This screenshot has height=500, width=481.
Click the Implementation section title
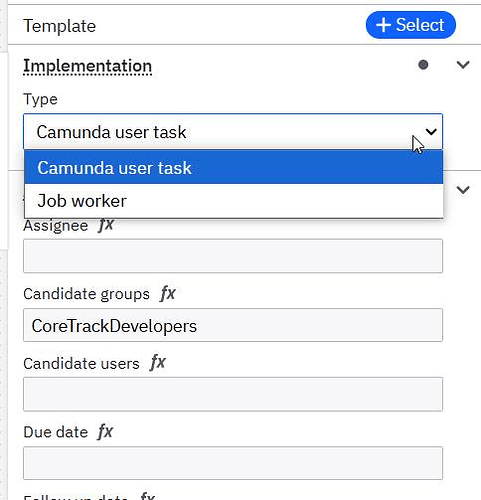88,66
